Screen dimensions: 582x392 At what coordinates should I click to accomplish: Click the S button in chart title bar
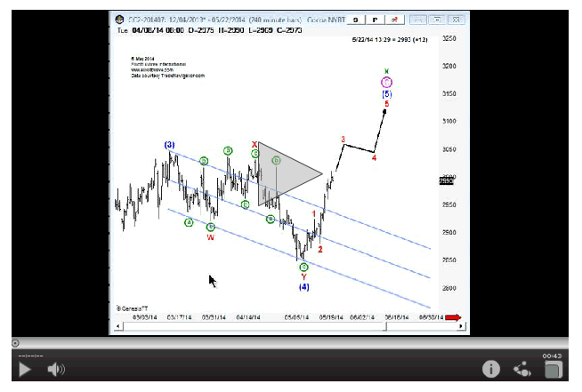point(355,18)
